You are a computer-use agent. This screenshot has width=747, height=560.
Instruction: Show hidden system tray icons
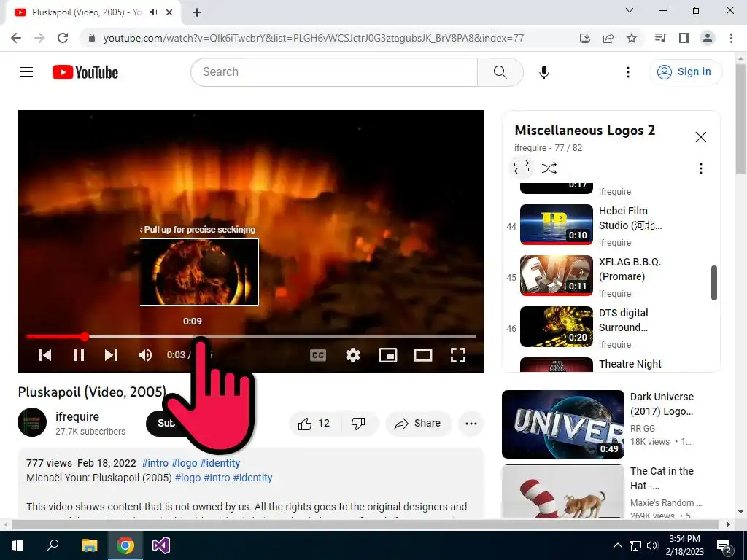pyautogui.click(x=617, y=545)
